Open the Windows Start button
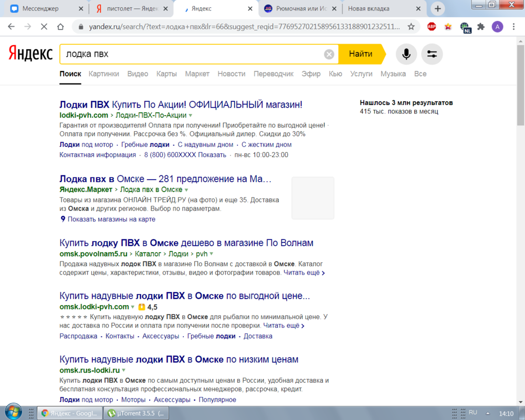This screenshot has width=525, height=420. click(x=14, y=412)
